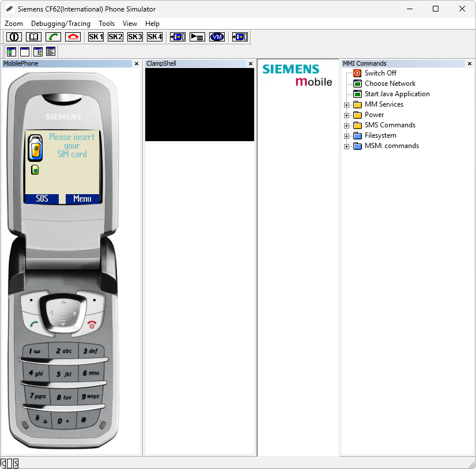476x469 pixels.
Task: Open the Help menu
Action: pyautogui.click(x=152, y=24)
